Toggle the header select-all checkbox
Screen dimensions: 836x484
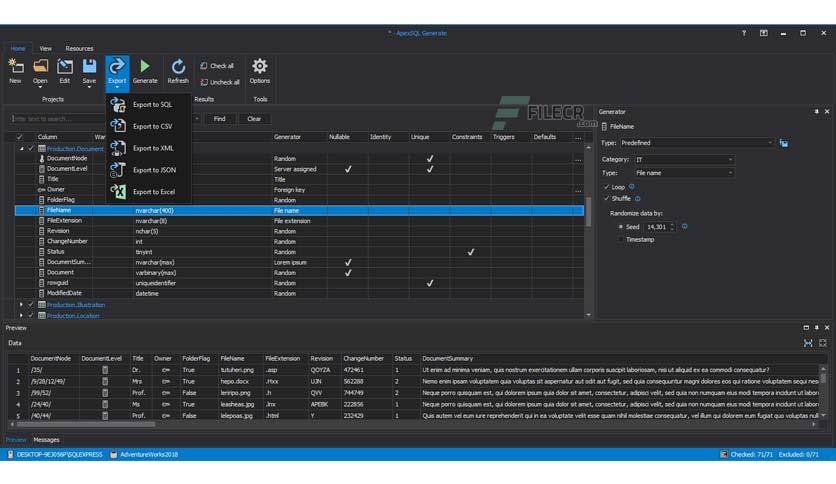(x=20, y=137)
